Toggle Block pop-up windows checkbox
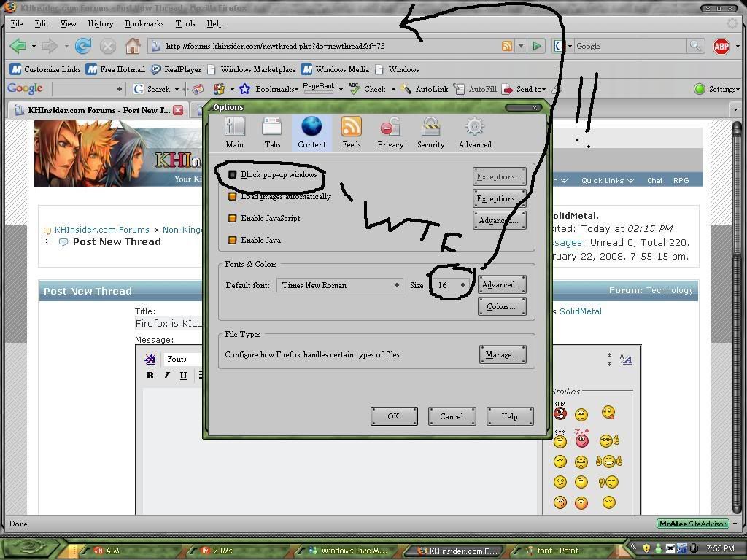Image resolution: width=747 pixels, height=560 pixels. tap(233, 175)
